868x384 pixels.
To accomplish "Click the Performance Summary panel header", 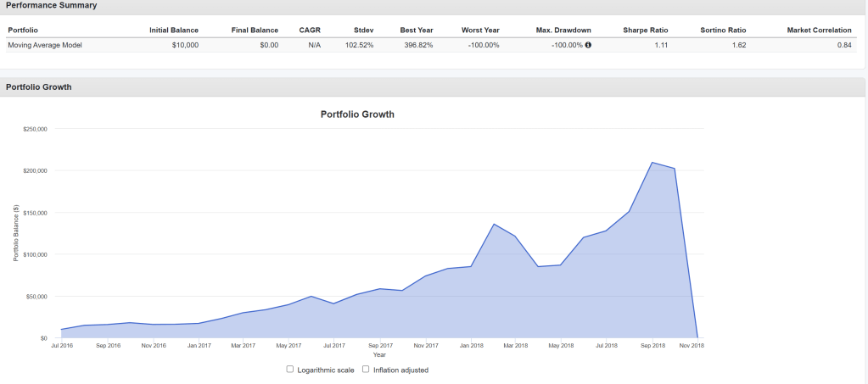I will coord(52,6).
